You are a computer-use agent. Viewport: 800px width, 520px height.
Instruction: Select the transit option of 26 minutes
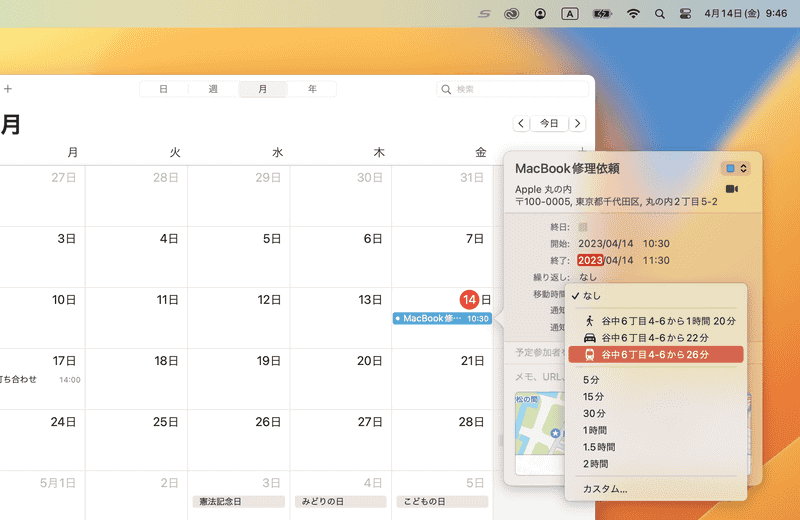tap(656, 355)
